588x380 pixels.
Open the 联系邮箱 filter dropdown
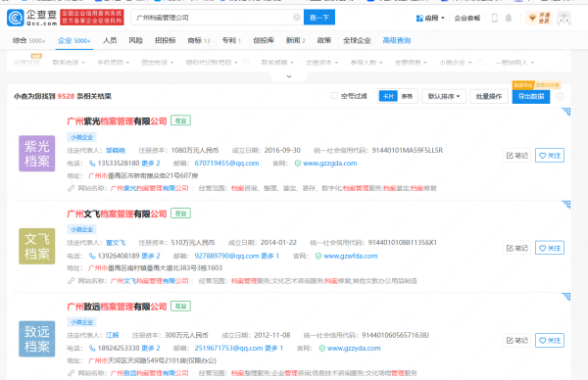pos(277,63)
